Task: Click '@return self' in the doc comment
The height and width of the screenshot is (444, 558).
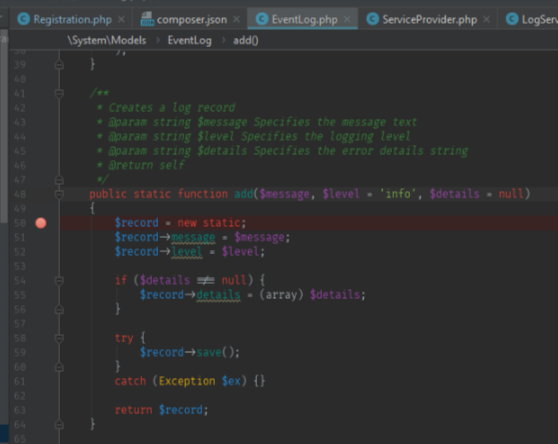Action: [x=146, y=165]
